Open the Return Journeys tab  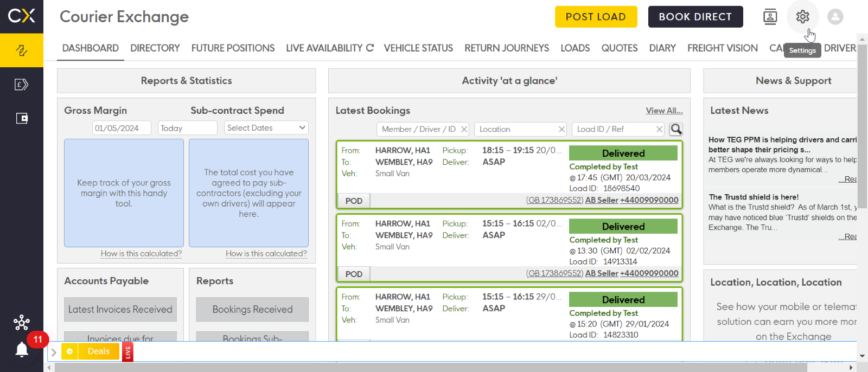507,48
